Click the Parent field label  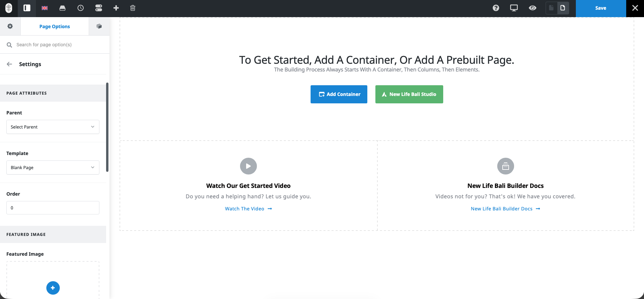[x=14, y=113]
